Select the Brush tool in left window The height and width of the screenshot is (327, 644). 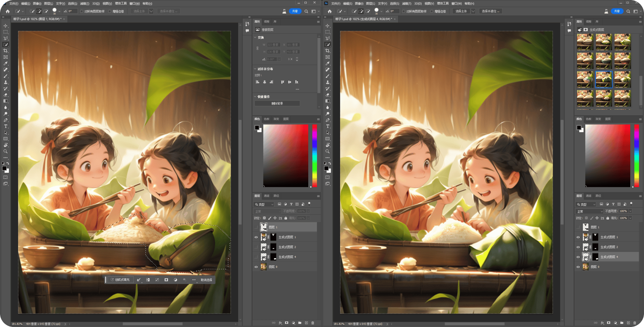[5, 76]
